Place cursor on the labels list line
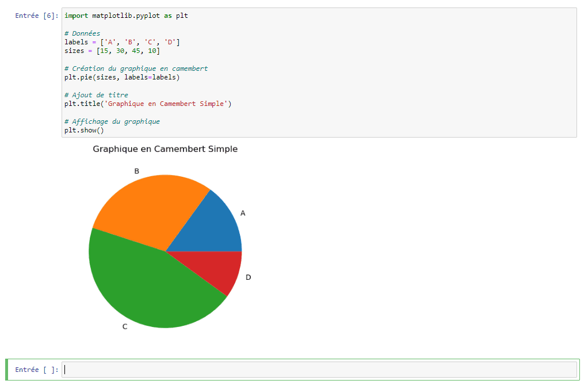The image size is (588, 384). [123, 42]
